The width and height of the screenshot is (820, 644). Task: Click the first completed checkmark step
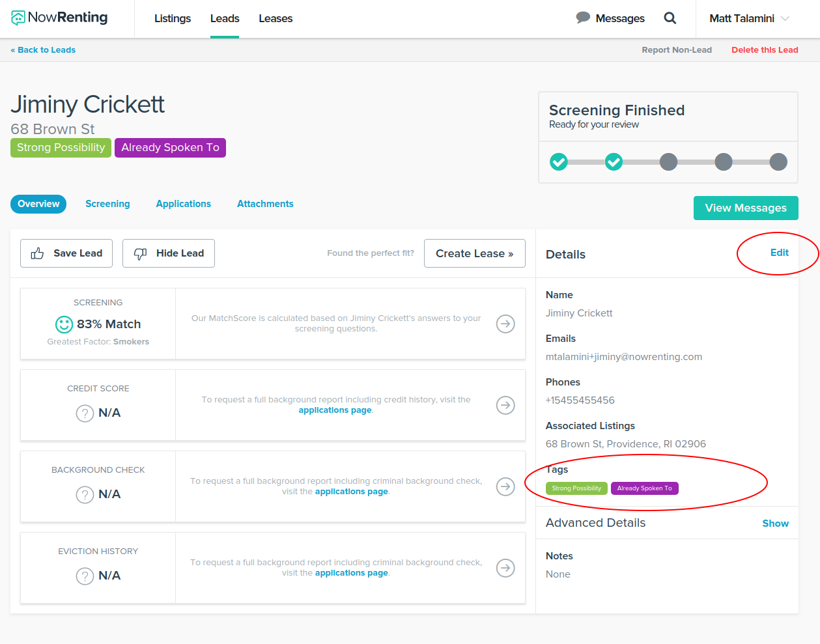tap(559, 161)
